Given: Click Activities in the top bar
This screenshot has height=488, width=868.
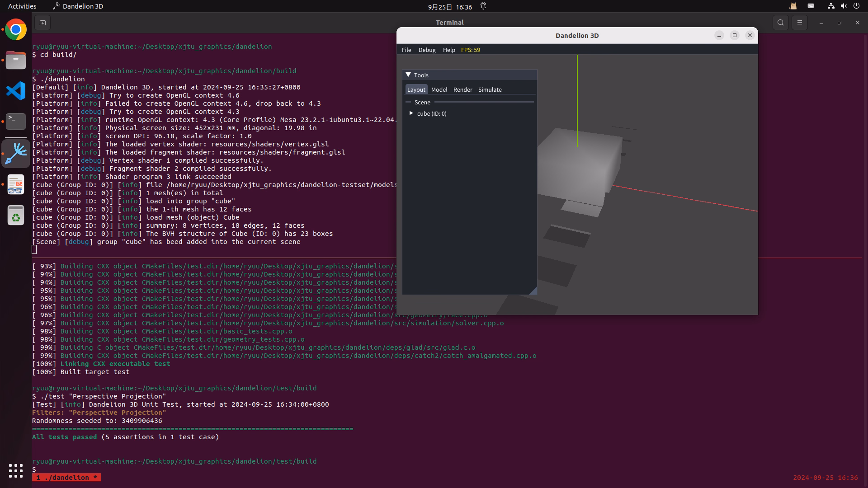Looking at the screenshot, I should [22, 6].
